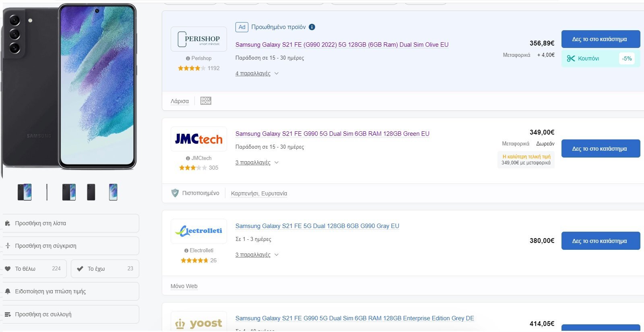The height and width of the screenshot is (332, 644).
Task: Click the checkmark icon in Το έχω
Action: pos(80,269)
